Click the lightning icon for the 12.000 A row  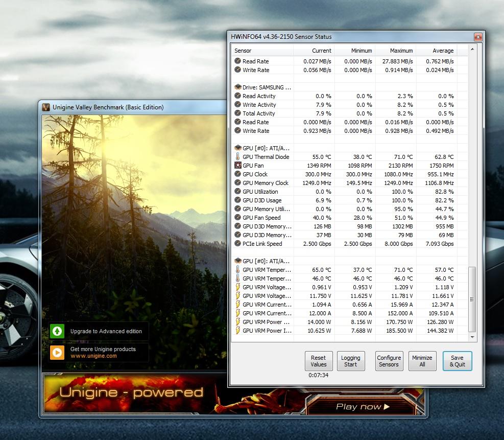click(237, 313)
